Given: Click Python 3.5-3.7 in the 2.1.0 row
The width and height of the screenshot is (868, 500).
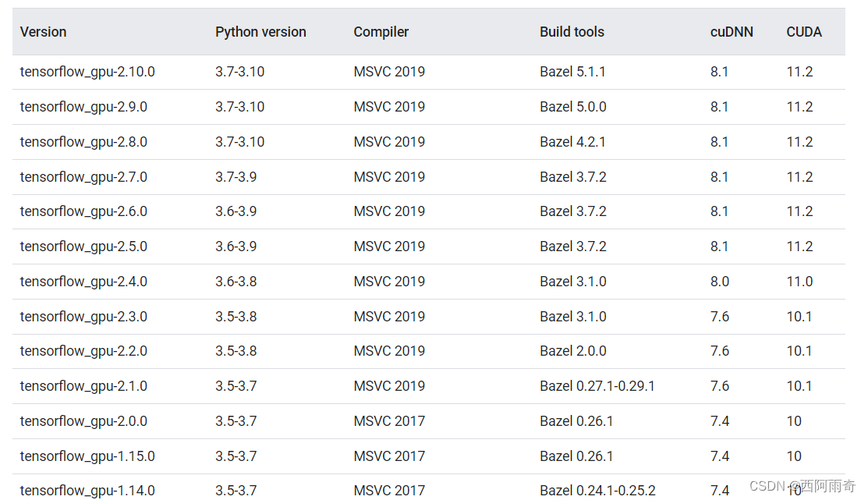Looking at the screenshot, I should pos(236,386).
